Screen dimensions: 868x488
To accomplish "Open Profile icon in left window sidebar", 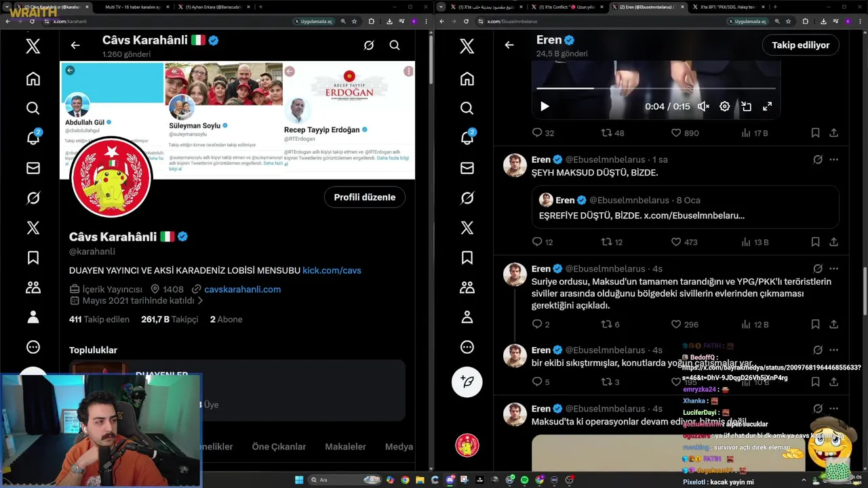I will (x=33, y=317).
